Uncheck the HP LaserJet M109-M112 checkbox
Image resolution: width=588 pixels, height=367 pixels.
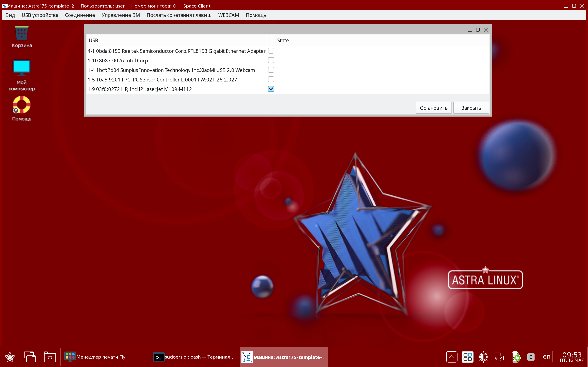click(x=271, y=89)
